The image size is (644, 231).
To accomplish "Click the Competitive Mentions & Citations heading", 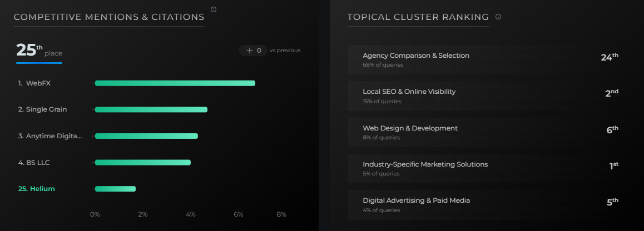I will [109, 17].
